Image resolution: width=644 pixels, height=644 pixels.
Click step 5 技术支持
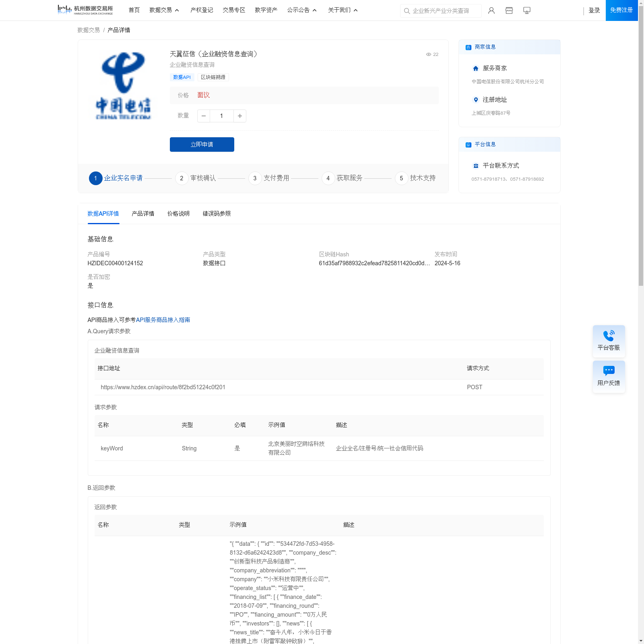pyautogui.click(x=415, y=178)
